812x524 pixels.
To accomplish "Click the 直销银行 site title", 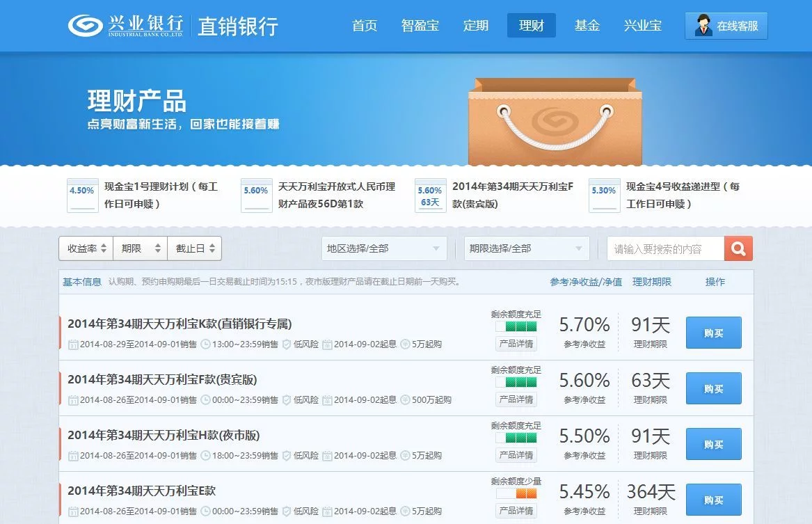I will [238, 26].
